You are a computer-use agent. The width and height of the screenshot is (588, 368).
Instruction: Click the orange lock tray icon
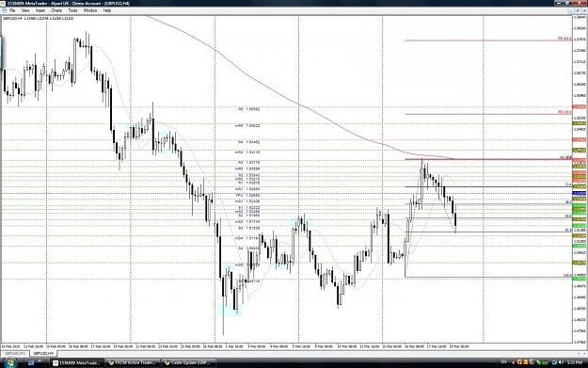click(525, 362)
